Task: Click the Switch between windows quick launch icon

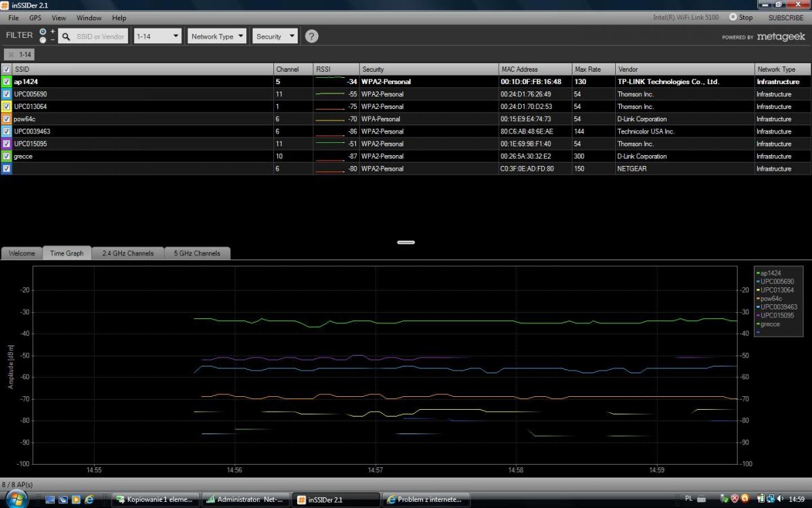Action: [x=63, y=500]
